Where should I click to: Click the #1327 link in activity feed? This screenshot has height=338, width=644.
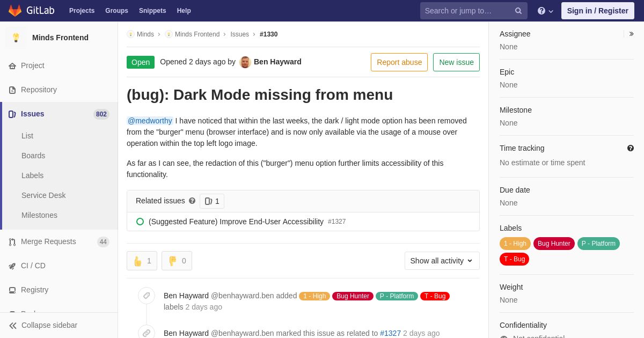click(x=390, y=333)
